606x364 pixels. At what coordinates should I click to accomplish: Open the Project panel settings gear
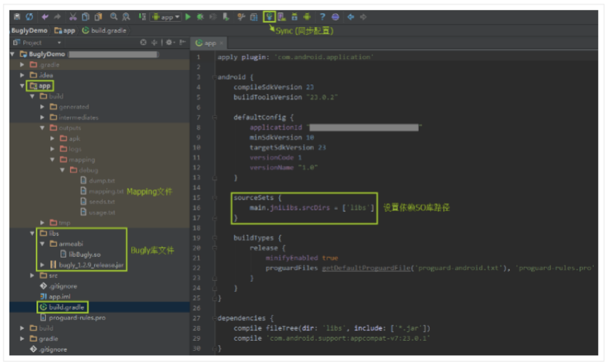[x=169, y=43]
